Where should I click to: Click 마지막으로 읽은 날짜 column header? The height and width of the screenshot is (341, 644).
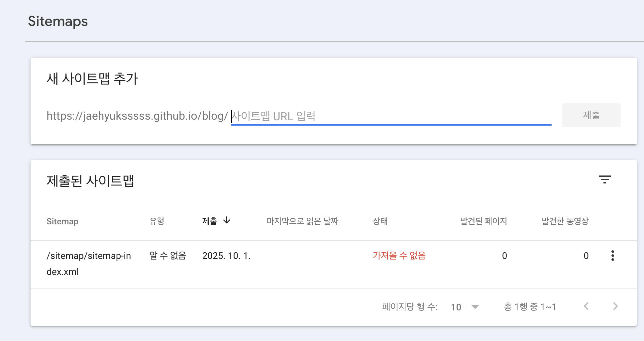(302, 221)
